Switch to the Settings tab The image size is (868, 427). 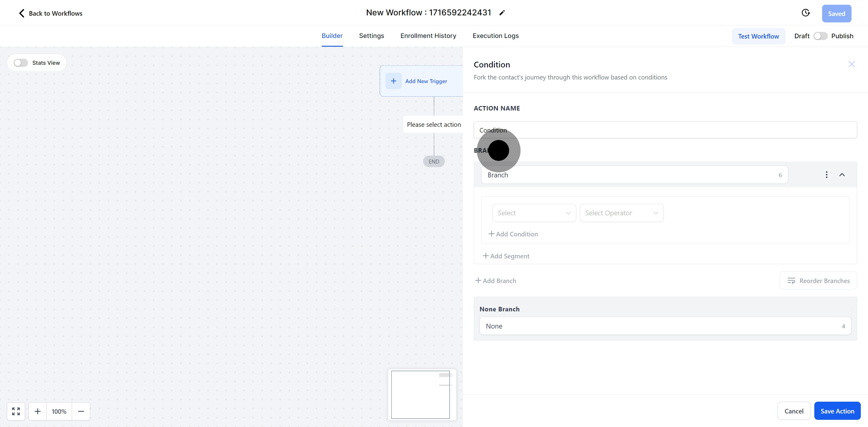[371, 36]
